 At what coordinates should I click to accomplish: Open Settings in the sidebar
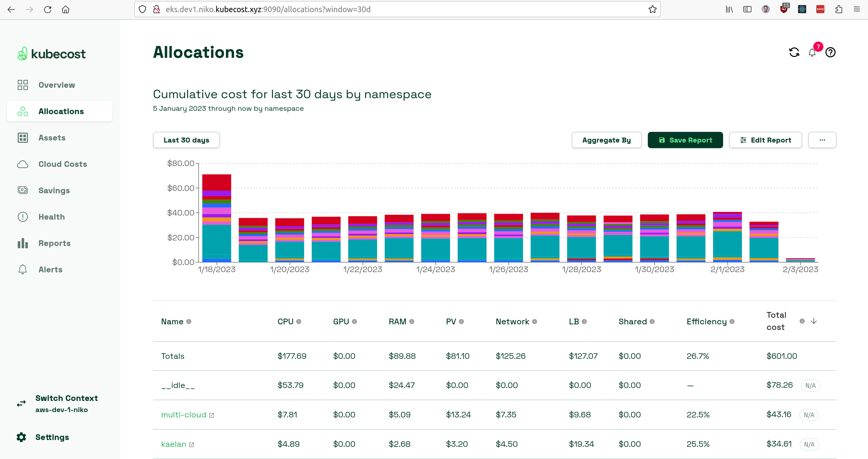click(43, 437)
